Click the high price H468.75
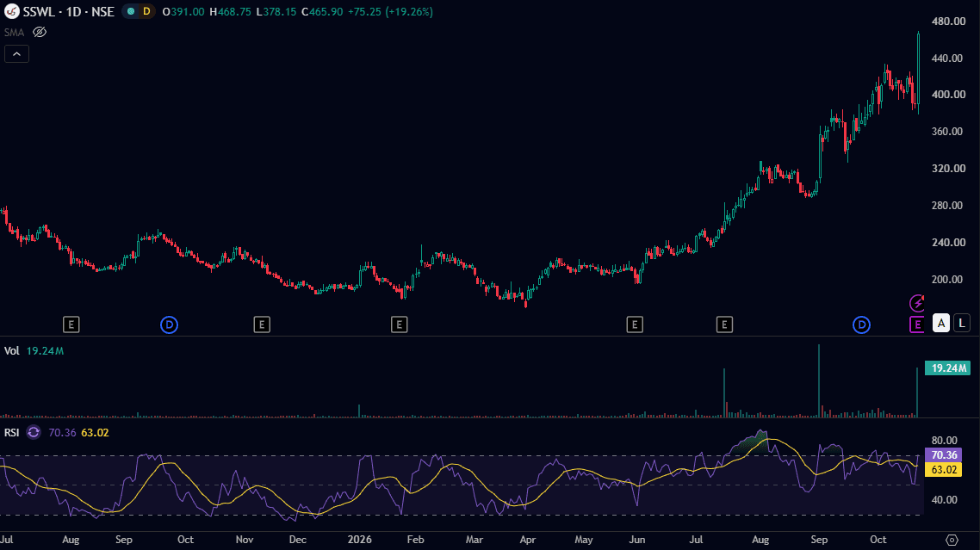Viewport: 980px width, 550px height. 230,12
